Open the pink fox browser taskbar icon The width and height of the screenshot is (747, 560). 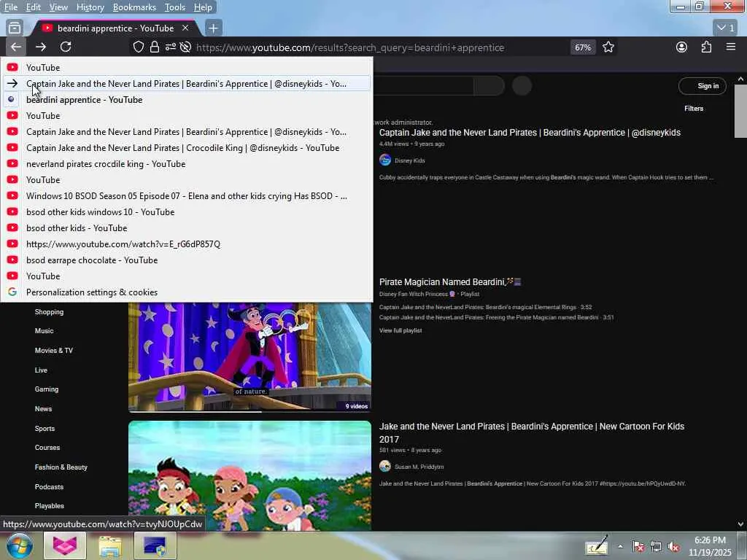point(65,545)
